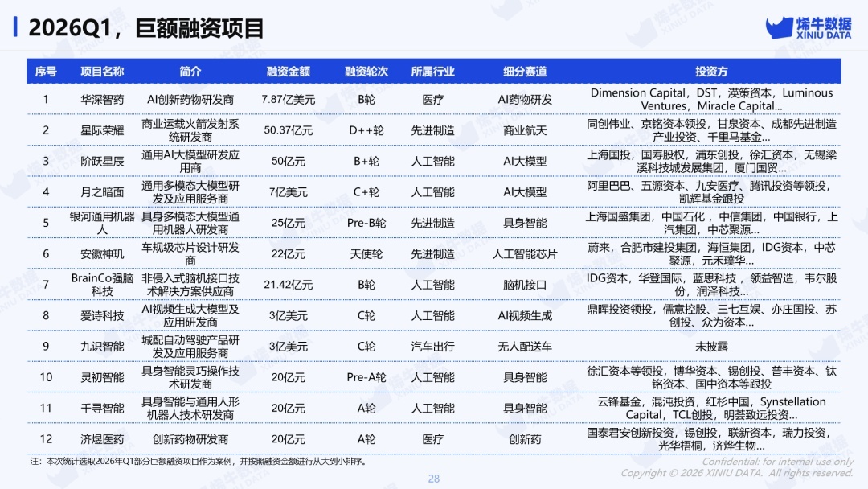
Task: Select the 汽车出行 industry cell
Action: (432, 347)
